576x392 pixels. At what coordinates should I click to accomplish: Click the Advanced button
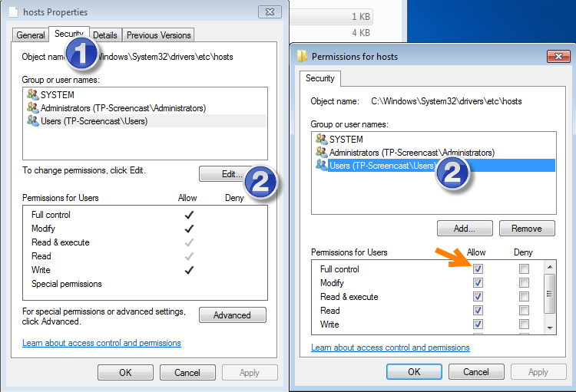tap(232, 315)
